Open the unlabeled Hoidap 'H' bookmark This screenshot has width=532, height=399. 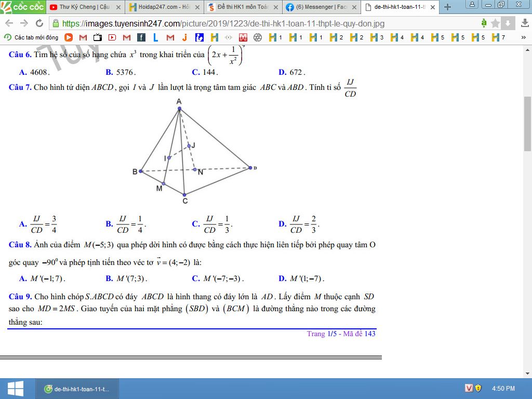tap(215, 37)
